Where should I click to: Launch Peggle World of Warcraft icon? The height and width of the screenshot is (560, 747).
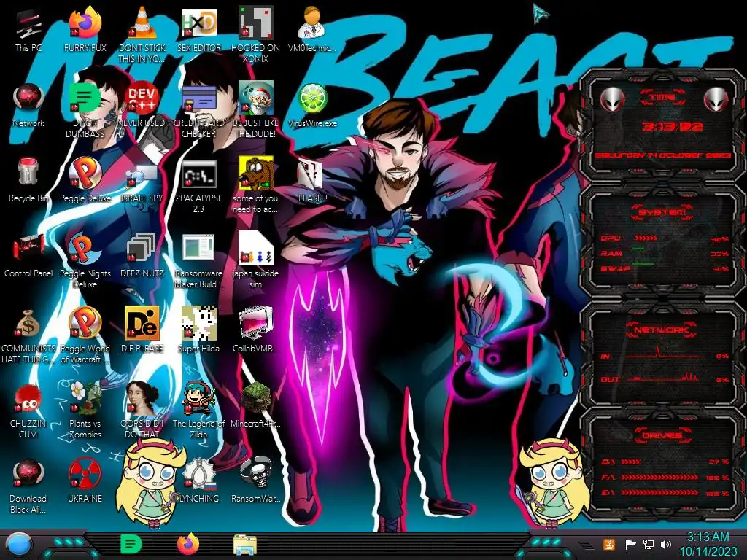tap(85, 335)
